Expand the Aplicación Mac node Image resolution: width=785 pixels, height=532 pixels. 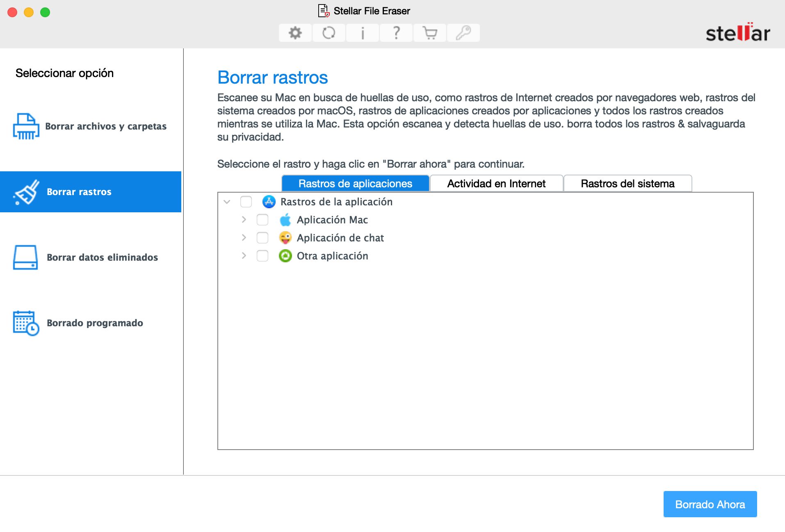(244, 220)
